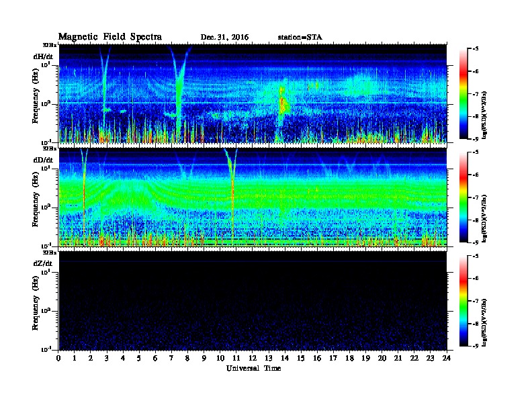Screen dimensions: 532x411
Task: Click hour tick label 6 on time axis
Action: (x=155, y=358)
